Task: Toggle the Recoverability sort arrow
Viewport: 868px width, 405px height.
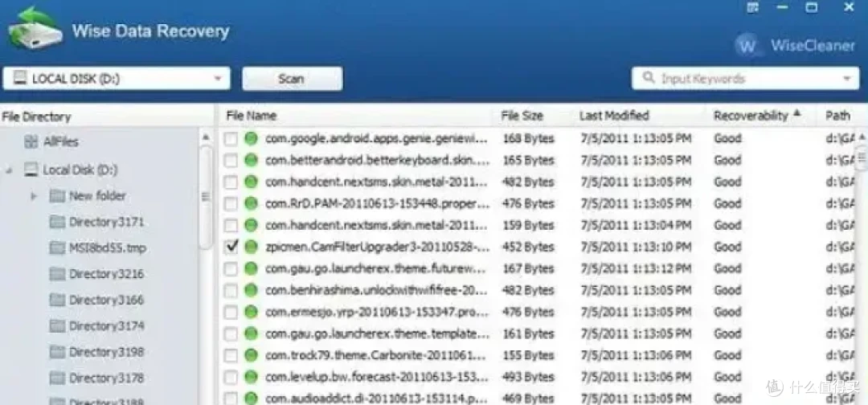Action: pos(796,113)
